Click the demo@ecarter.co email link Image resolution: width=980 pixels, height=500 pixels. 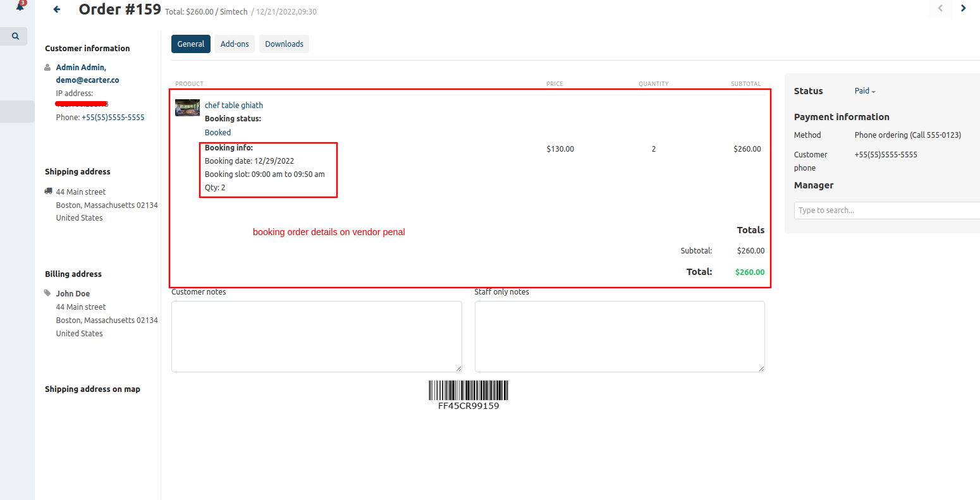87,80
